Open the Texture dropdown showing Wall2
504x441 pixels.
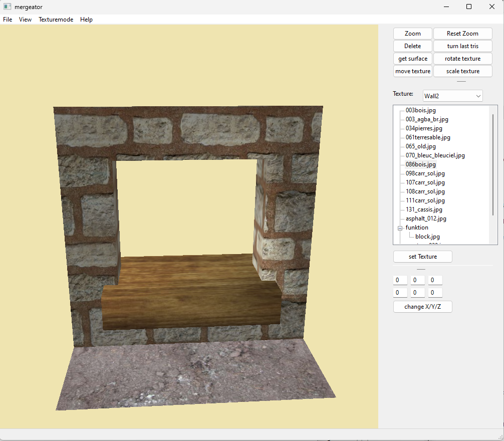coord(453,96)
